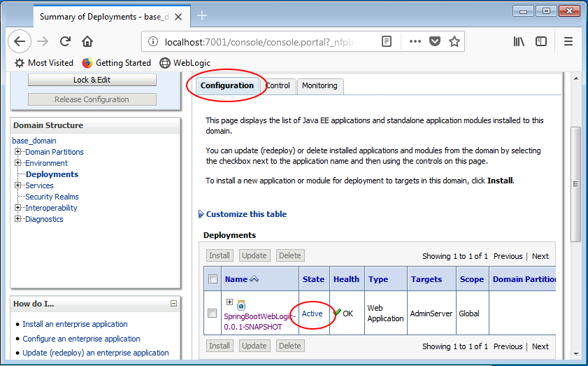The height and width of the screenshot is (366, 588).
Task: Open page actions three-dot menu
Action: pos(415,41)
